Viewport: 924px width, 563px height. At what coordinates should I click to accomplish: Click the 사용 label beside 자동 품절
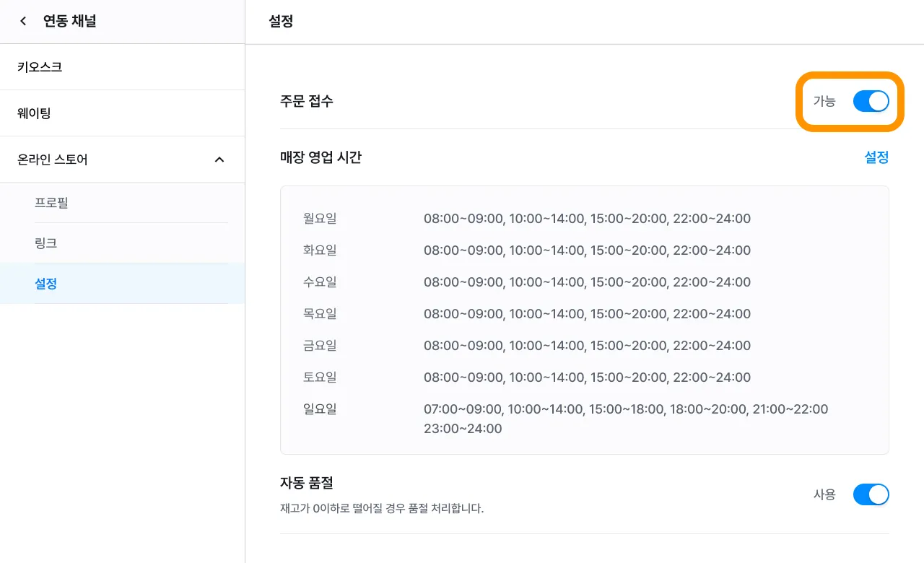click(824, 494)
